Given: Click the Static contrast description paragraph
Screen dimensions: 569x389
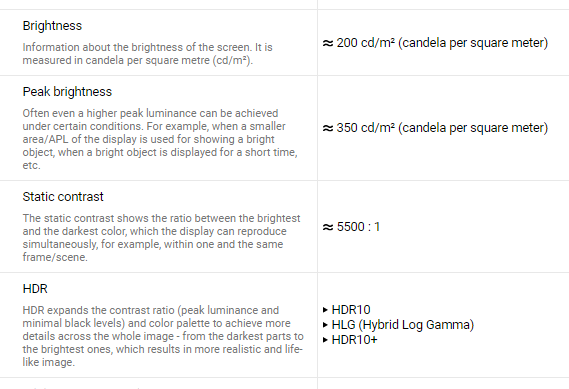Looking at the screenshot, I should click(x=161, y=238).
